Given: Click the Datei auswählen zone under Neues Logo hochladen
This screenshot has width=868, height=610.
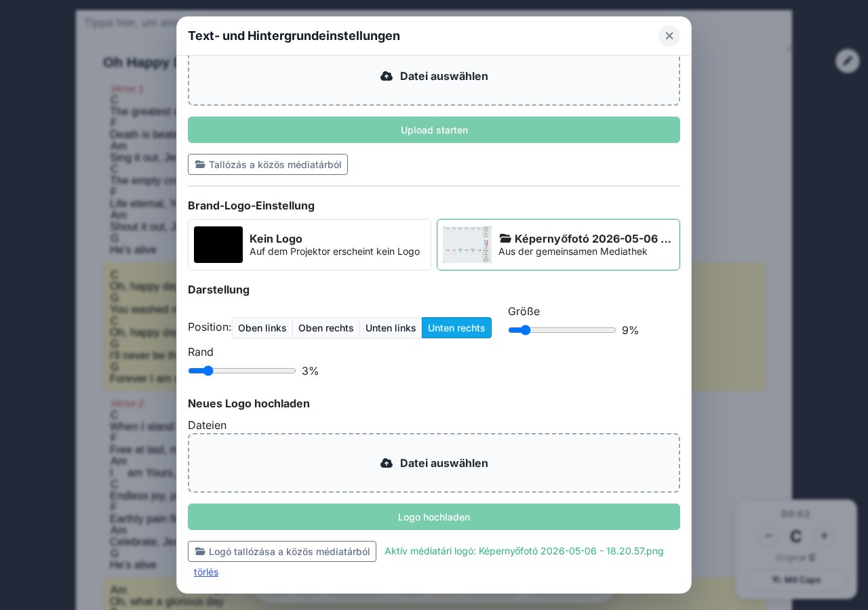Looking at the screenshot, I should [434, 463].
